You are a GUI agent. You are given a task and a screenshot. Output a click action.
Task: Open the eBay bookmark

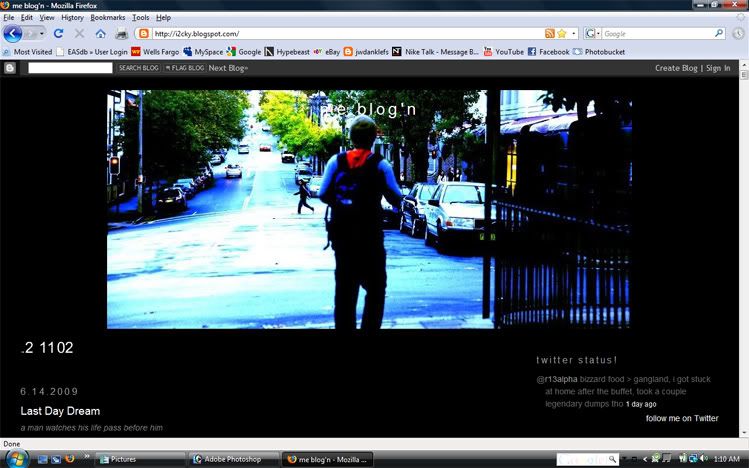[x=327, y=52]
